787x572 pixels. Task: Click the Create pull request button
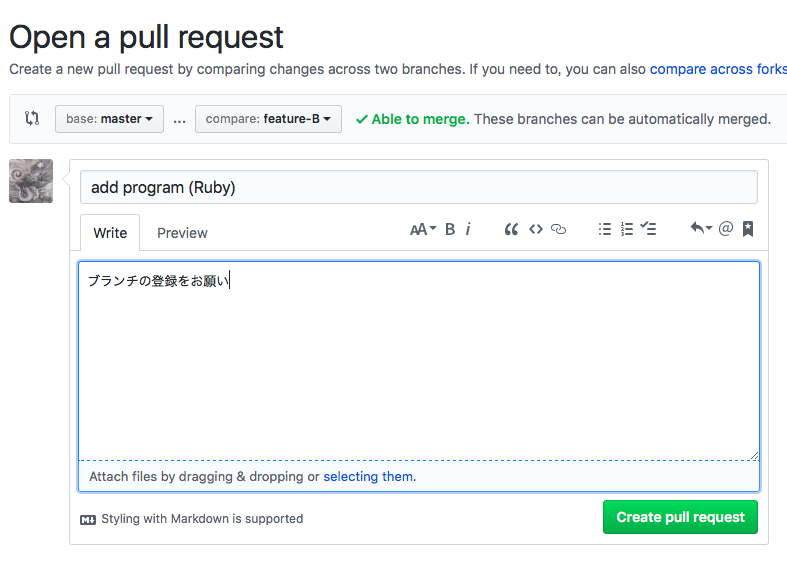pyautogui.click(x=680, y=517)
